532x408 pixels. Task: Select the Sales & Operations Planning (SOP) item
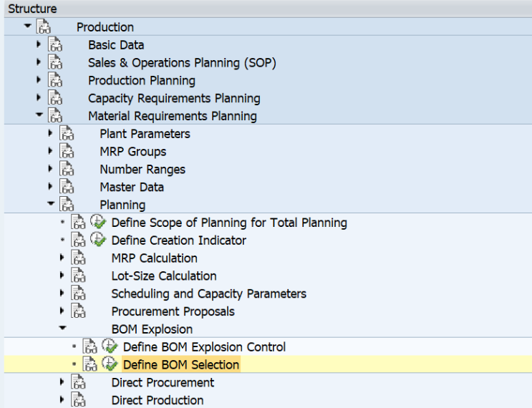(x=182, y=63)
